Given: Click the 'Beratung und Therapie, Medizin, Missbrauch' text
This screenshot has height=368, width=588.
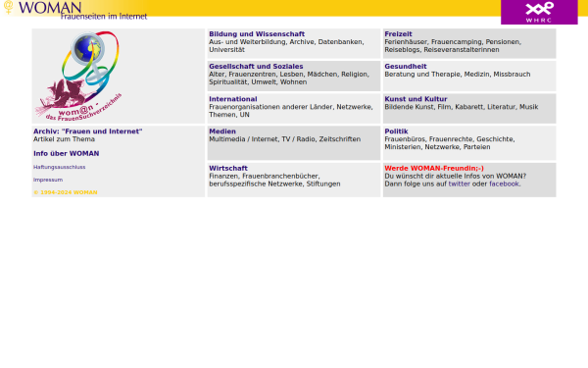Looking at the screenshot, I should point(457,75).
